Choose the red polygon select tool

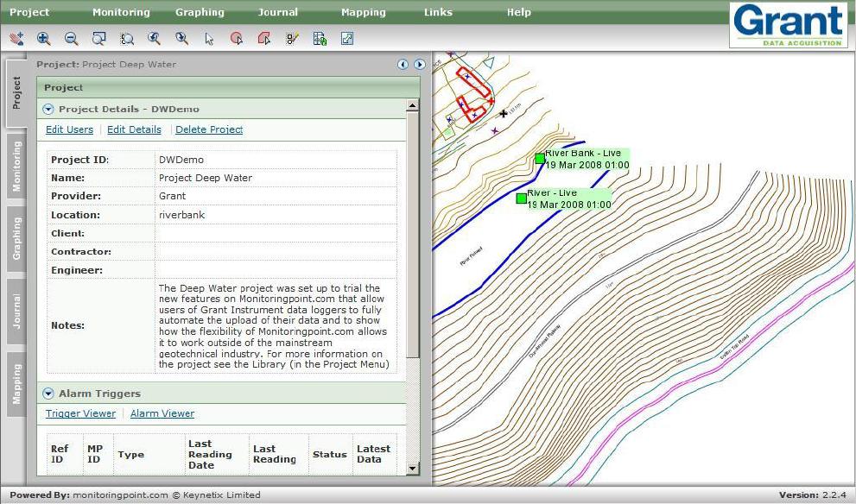(x=264, y=38)
